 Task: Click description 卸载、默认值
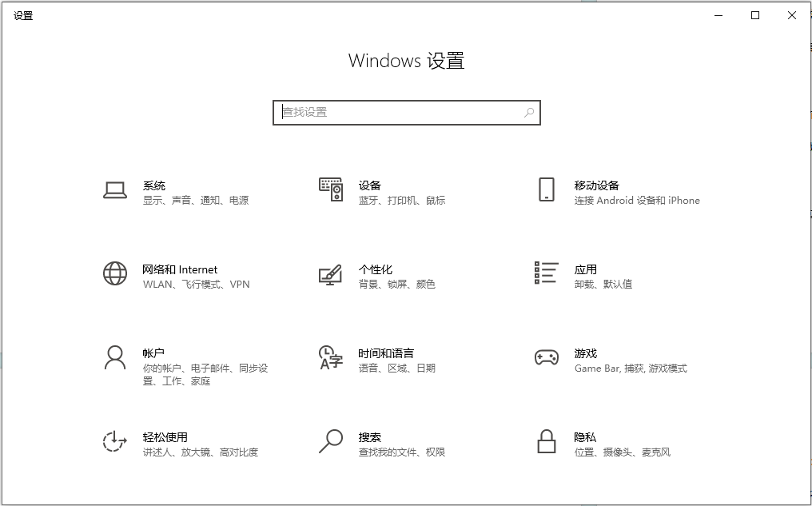(603, 285)
